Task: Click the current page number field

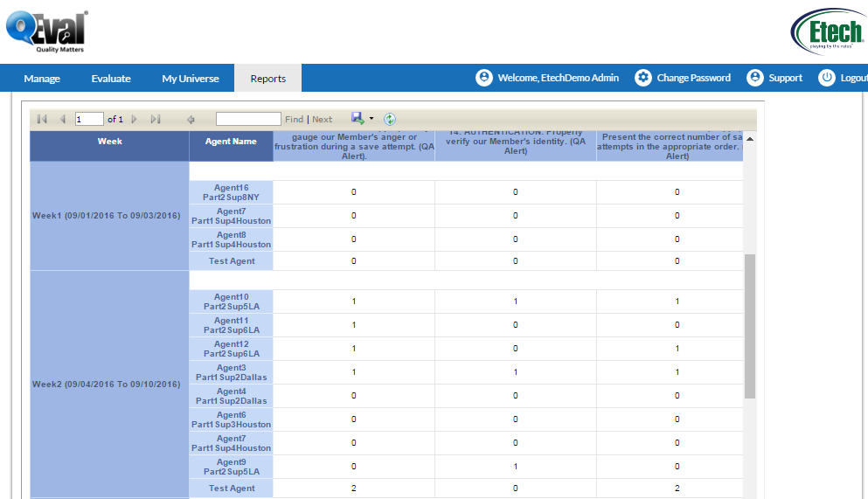Action: pos(89,119)
